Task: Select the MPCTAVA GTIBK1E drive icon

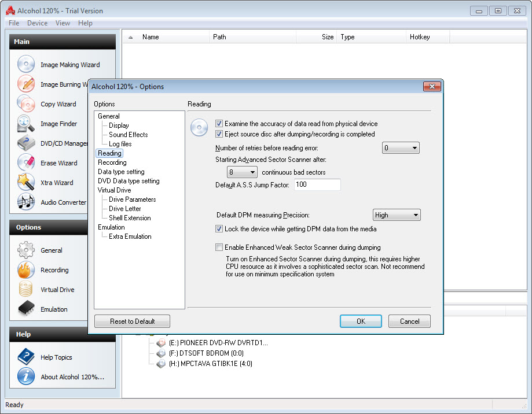Action: click(x=161, y=364)
